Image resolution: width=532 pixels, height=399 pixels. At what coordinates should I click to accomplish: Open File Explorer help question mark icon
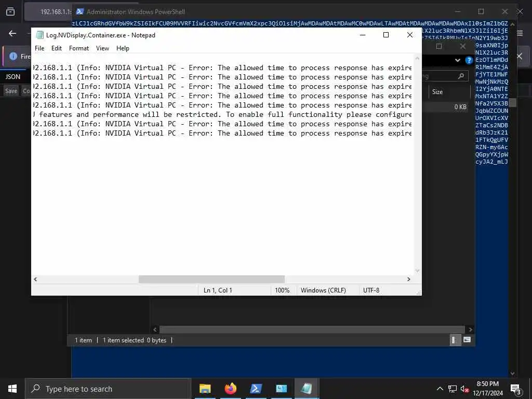tap(469, 60)
